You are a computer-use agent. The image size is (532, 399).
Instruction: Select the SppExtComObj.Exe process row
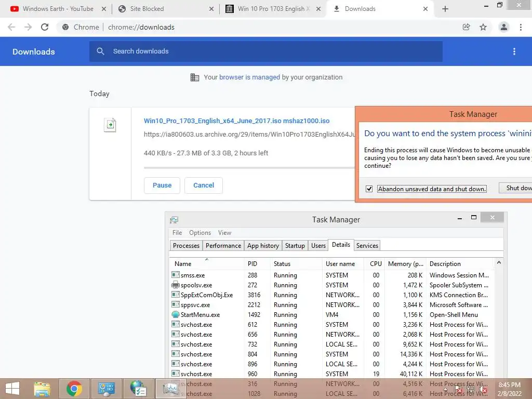pos(332,295)
